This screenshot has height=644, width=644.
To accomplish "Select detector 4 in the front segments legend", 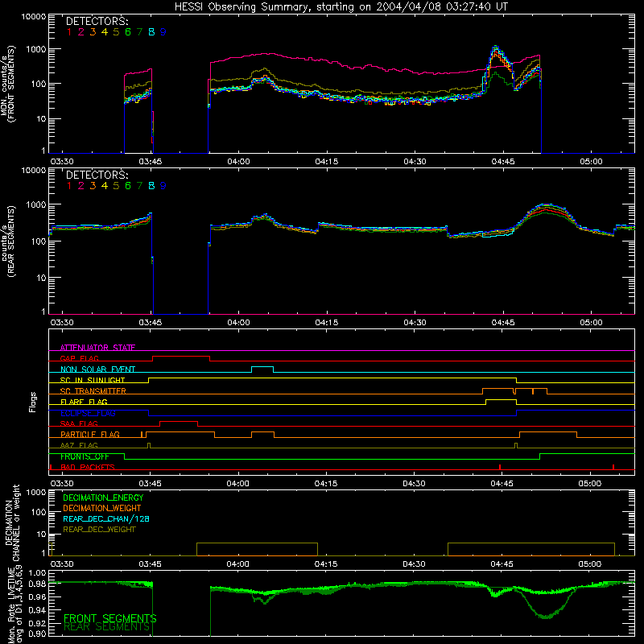I will pos(105,32).
